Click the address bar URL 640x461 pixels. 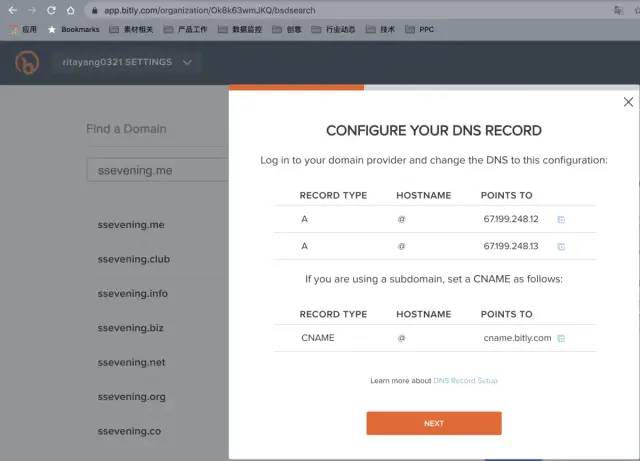(209, 10)
